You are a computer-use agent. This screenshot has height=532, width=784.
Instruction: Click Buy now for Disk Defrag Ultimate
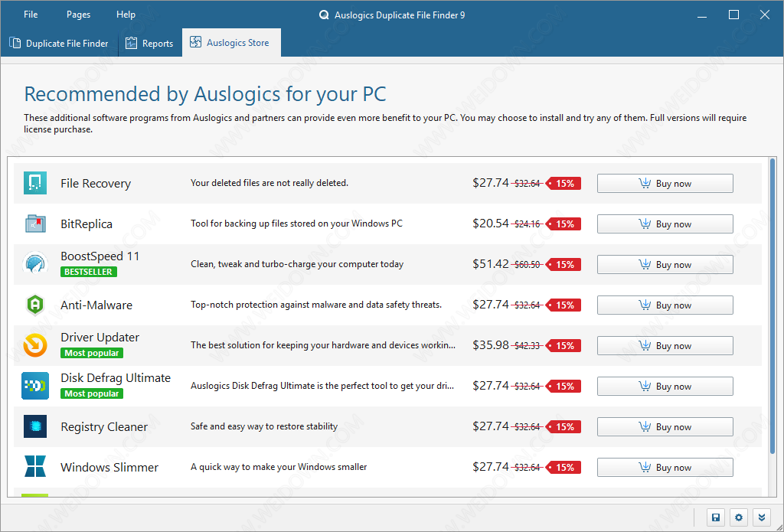click(665, 386)
